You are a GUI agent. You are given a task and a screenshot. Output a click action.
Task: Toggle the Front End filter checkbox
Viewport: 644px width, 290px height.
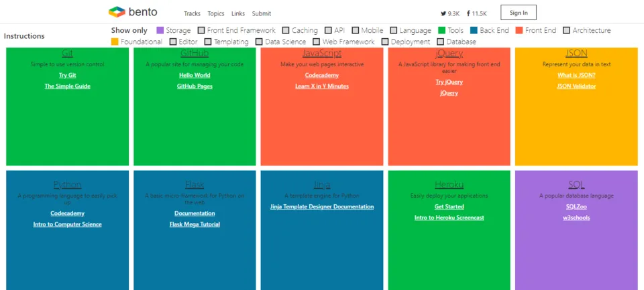pyautogui.click(x=519, y=30)
